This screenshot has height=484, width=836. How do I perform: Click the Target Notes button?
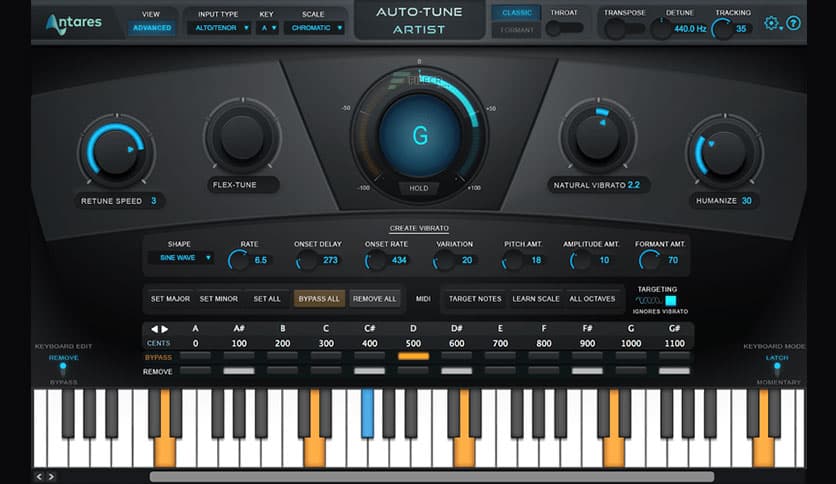(x=475, y=299)
